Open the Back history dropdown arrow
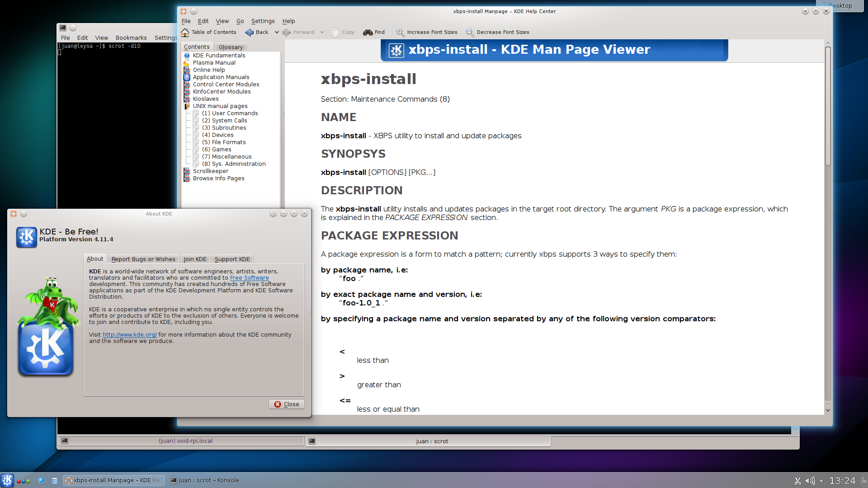Viewport: 868px width, 488px height. (277, 32)
